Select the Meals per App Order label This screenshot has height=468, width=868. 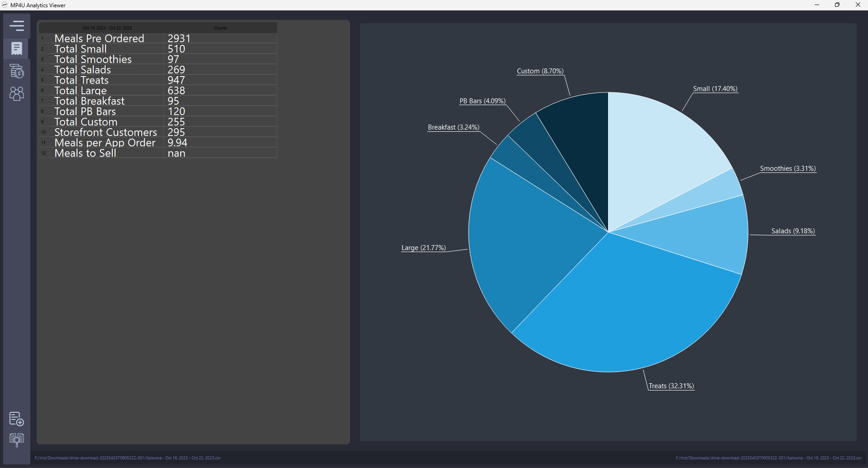(105, 143)
